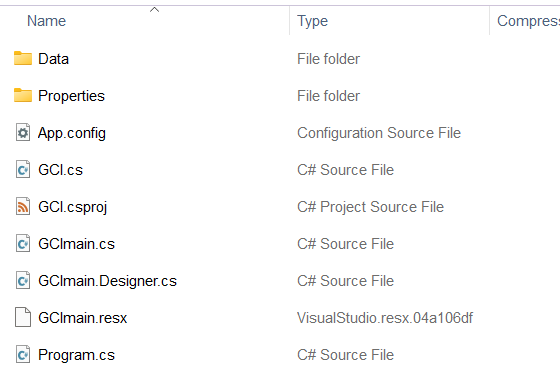The width and height of the screenshot is (560, 377).
Task: Select the file named GCImain.resx
Action: pyautogui.click(x=82, y=318)
